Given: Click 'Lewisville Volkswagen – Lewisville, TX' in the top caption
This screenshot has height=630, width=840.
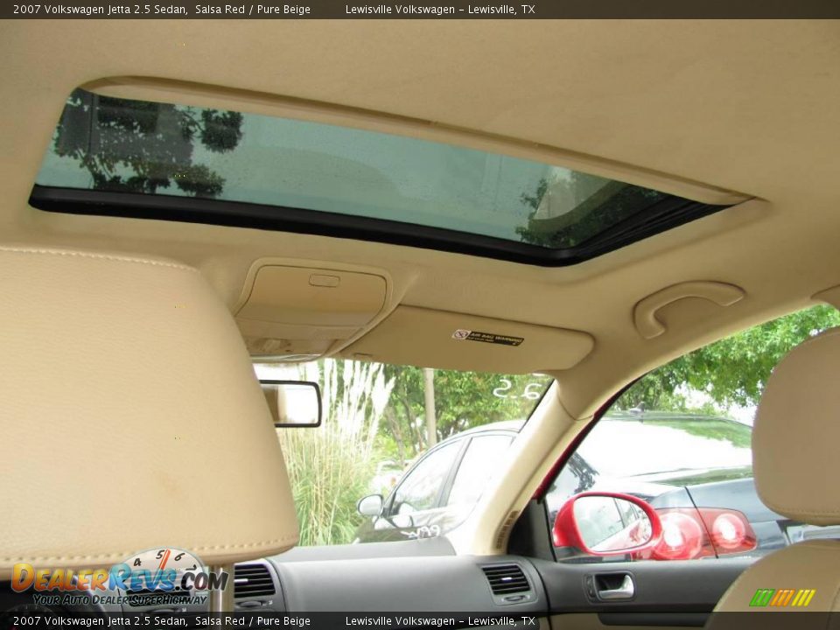Looking at the screenshot, I should (440, 9).
